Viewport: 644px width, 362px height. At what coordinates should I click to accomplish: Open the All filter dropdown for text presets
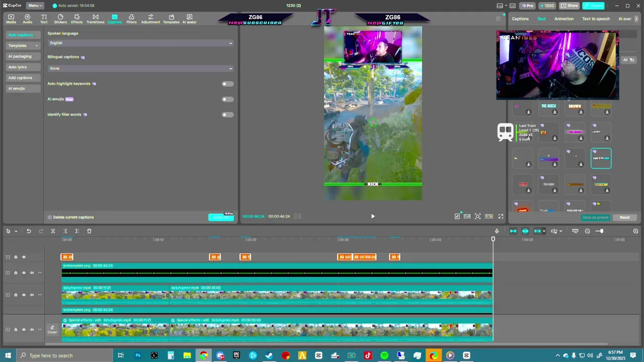pyautogui.click(x=628, y=60)
